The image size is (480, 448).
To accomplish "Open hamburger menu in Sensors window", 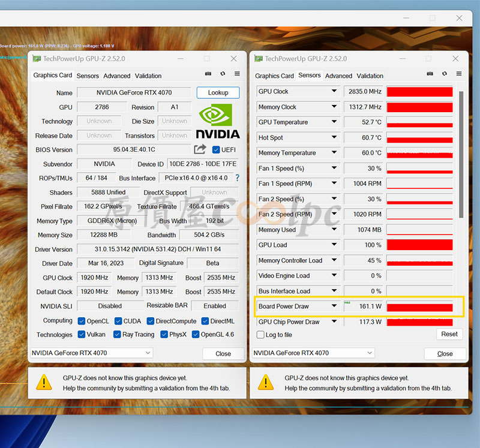I will pyautogui.click(x=458, y=74).
